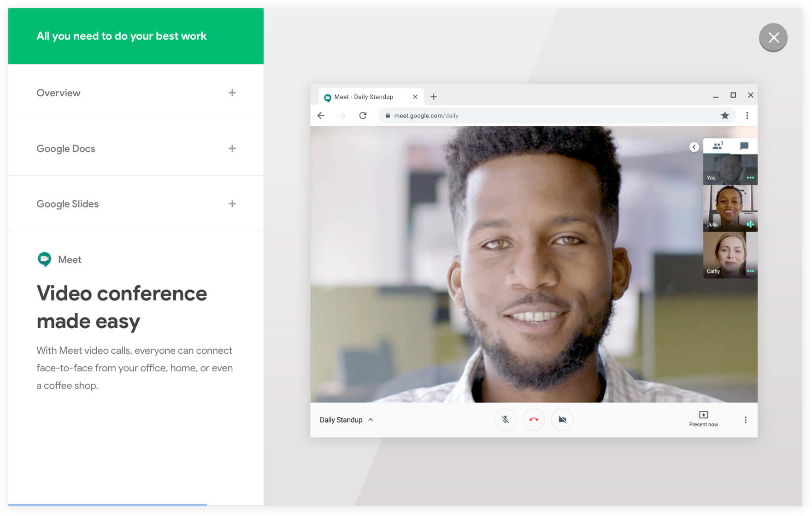
Task: Expand the Google Slides section
Action: [136, 204]
